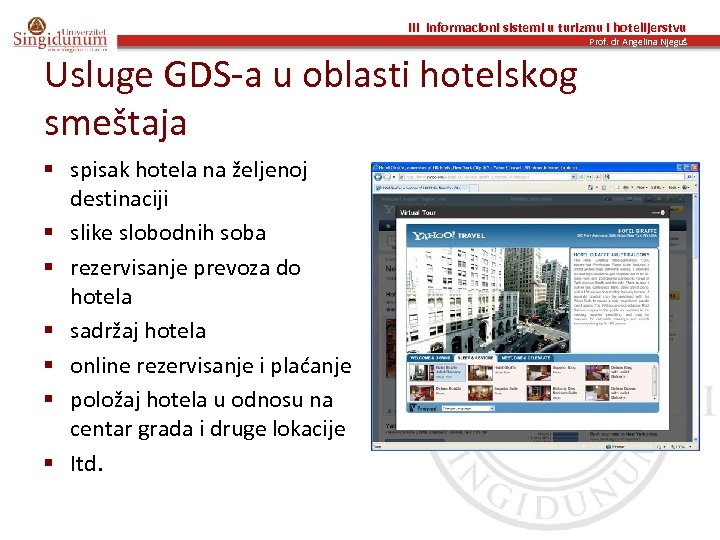Switch to the Welcome & Arrive tab
Screen dimensions: 720x540
430,358
